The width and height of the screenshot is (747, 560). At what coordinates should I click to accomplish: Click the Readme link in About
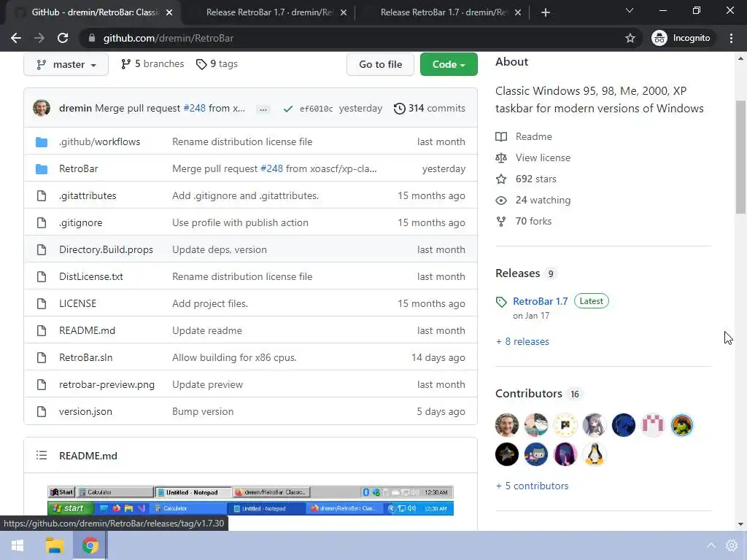point(533,136)
